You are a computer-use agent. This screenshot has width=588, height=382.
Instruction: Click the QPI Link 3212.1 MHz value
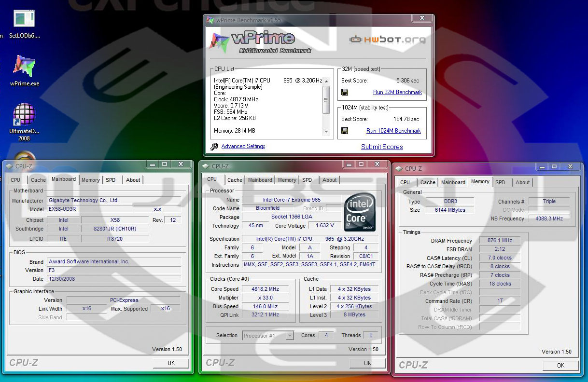pyautogui.click(x=266, y=314)
